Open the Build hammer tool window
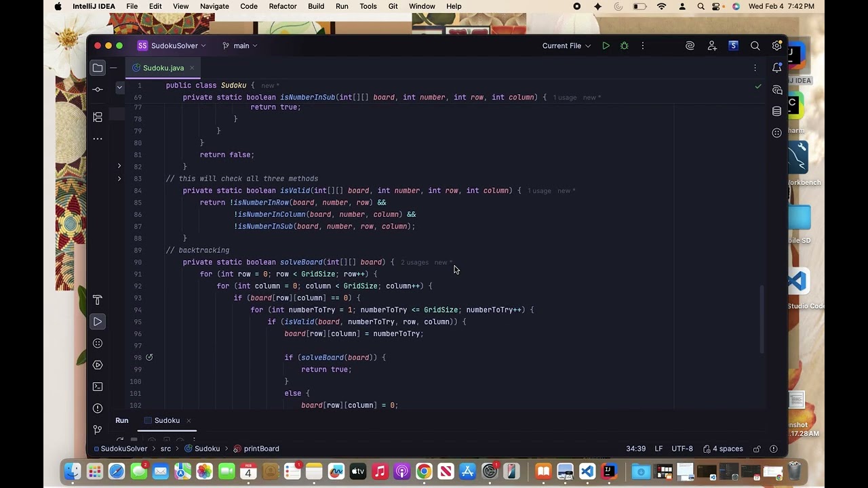868x488 pixels. 98,300
